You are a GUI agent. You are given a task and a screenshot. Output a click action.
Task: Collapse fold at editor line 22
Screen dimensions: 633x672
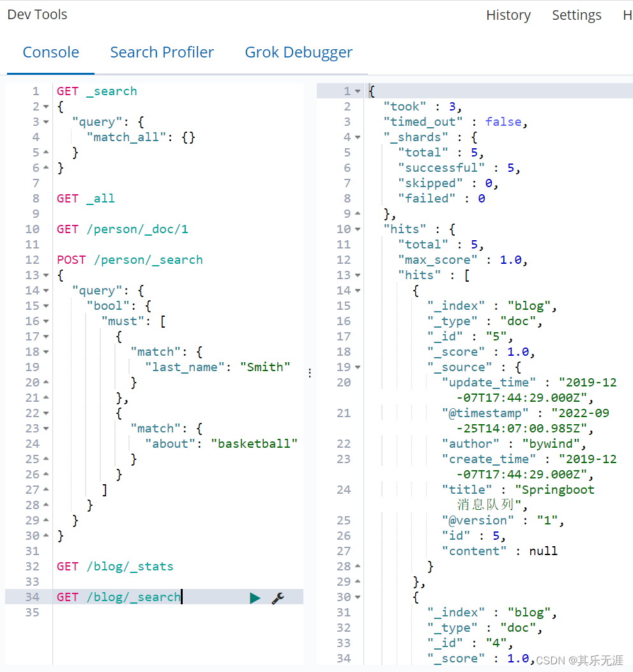[x=46, y=413]
